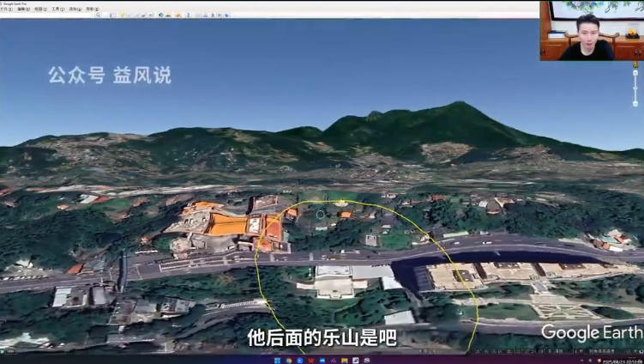
Task: Zoom out using the navigation minus button
Action: click(635, 104)
